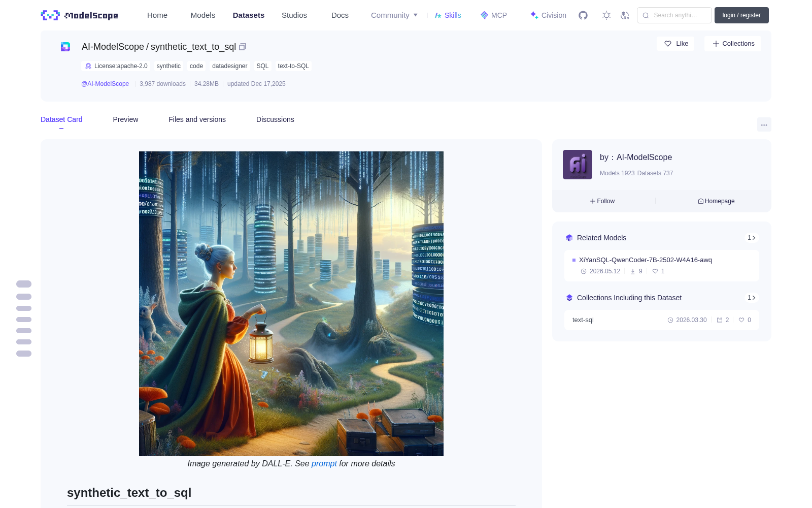Viewport: 812px width, 508px height.
Task: Open the Civision nav item
Action: click(x=548, y=15)
